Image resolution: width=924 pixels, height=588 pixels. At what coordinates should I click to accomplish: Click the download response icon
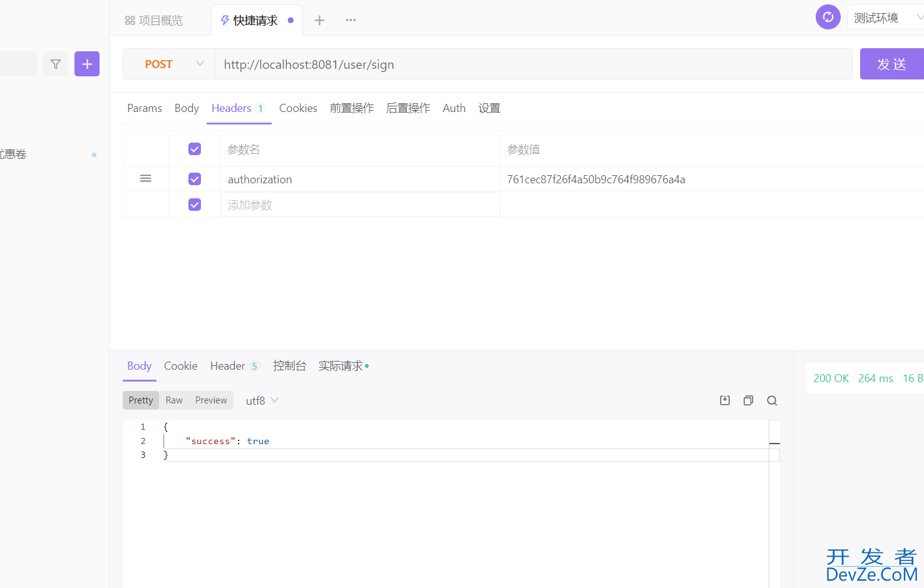point(725,400)
